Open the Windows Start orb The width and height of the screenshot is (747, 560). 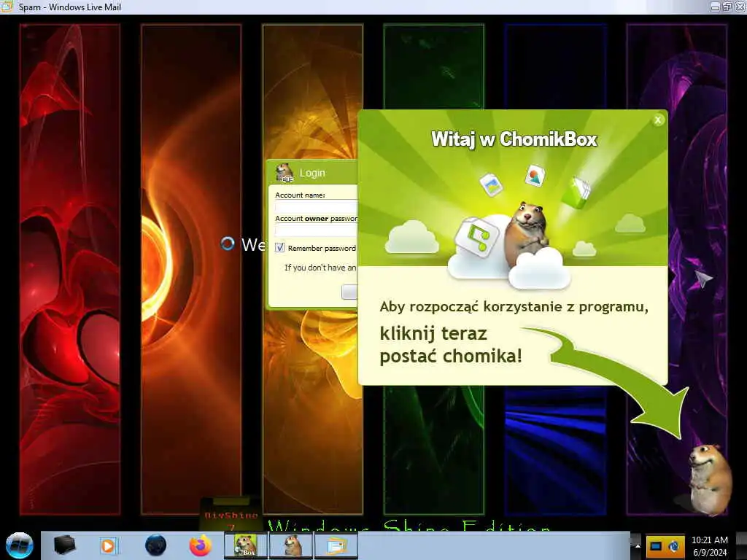(x=20, y=545)
